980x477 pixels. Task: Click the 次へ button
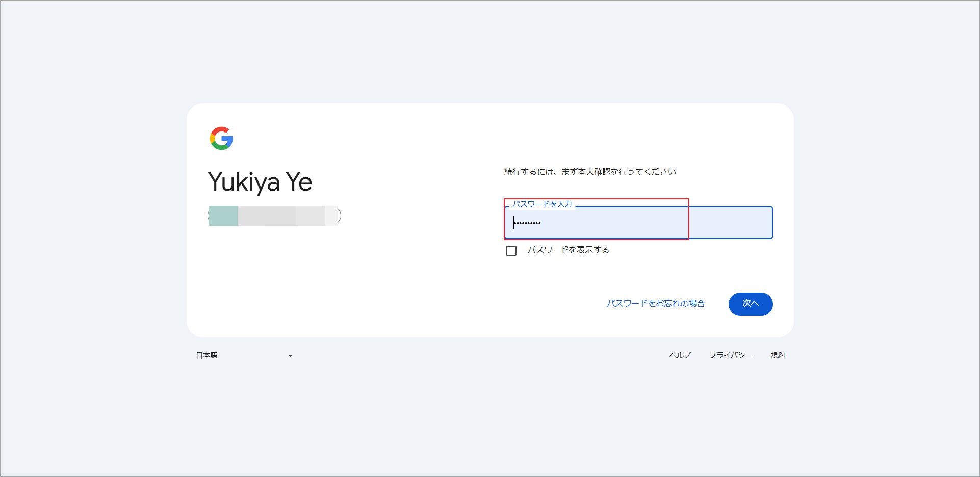(751, 304)
